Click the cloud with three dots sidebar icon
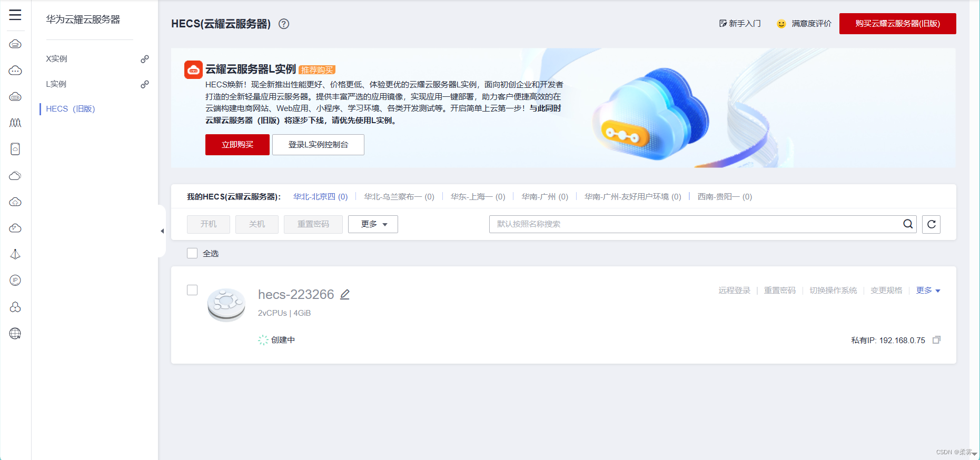This screenshot has height=460, width=980. coord(15,70)
